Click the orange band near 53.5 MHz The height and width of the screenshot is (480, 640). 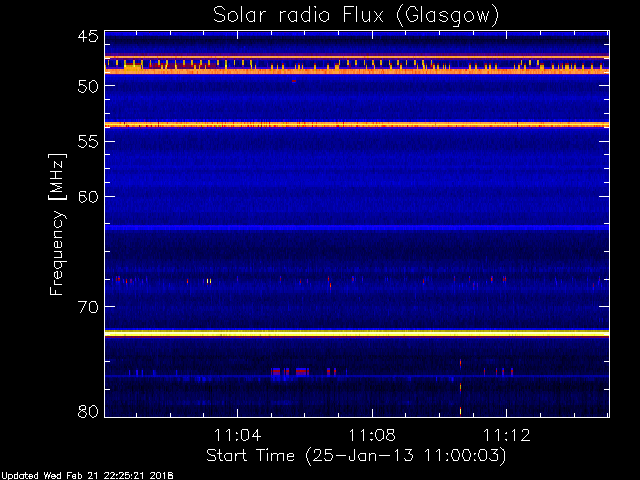pyautogui.click(x=357, y=124)
